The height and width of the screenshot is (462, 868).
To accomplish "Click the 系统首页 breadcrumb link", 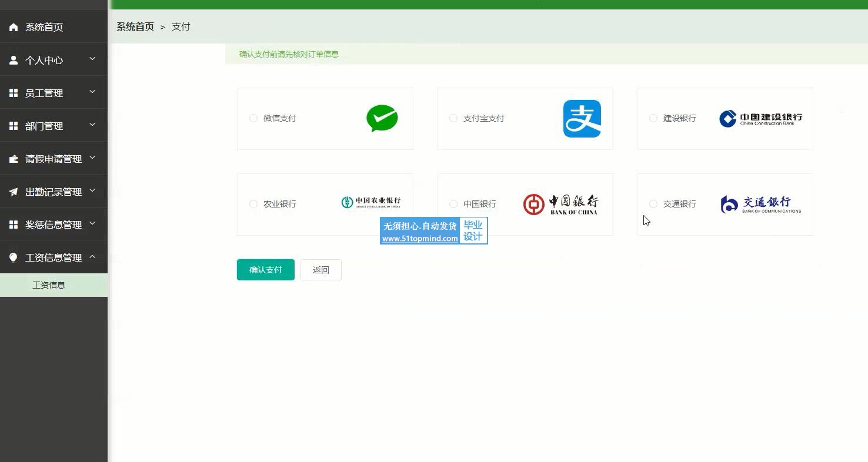I will (135, 26).
